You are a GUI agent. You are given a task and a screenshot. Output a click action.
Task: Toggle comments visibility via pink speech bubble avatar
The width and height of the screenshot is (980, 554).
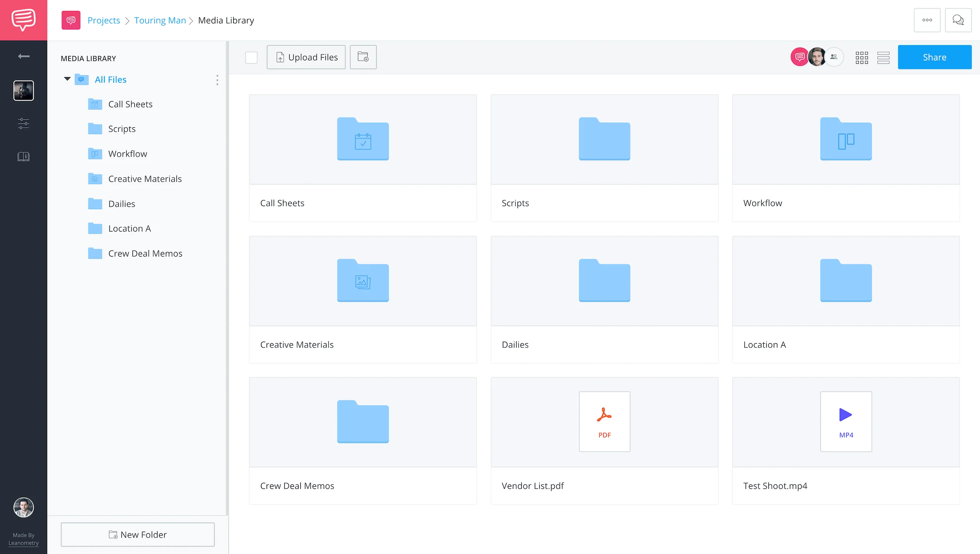[799, 57]
